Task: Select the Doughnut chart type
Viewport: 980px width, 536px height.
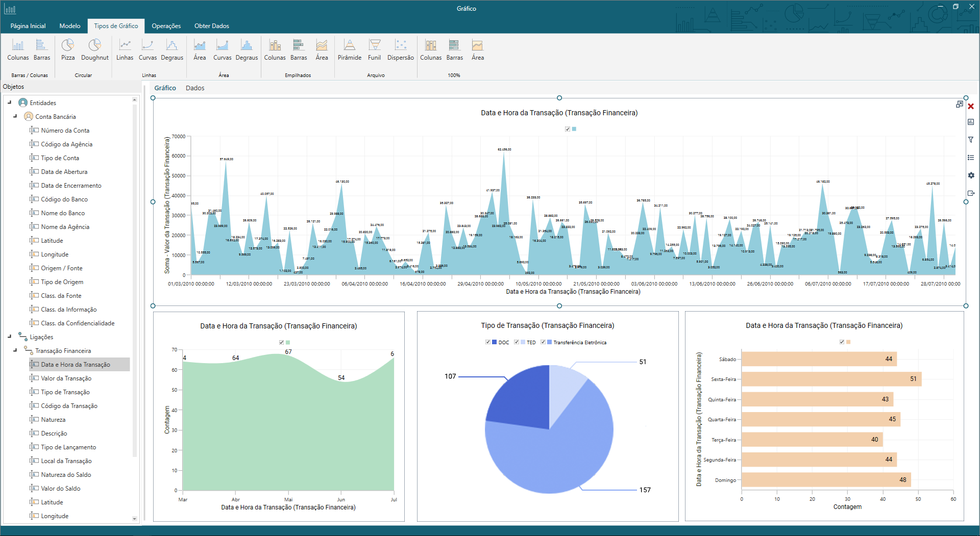Action: 94,50
